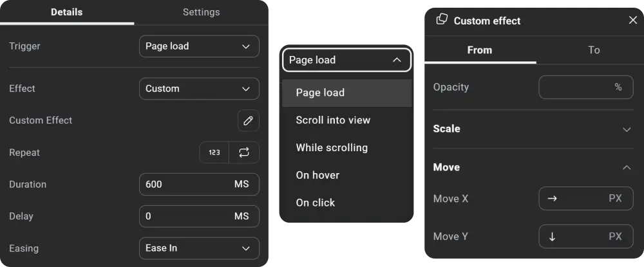
Task: Click the Custom Effect pencil edit icon
Action: [x=248, y=120]
